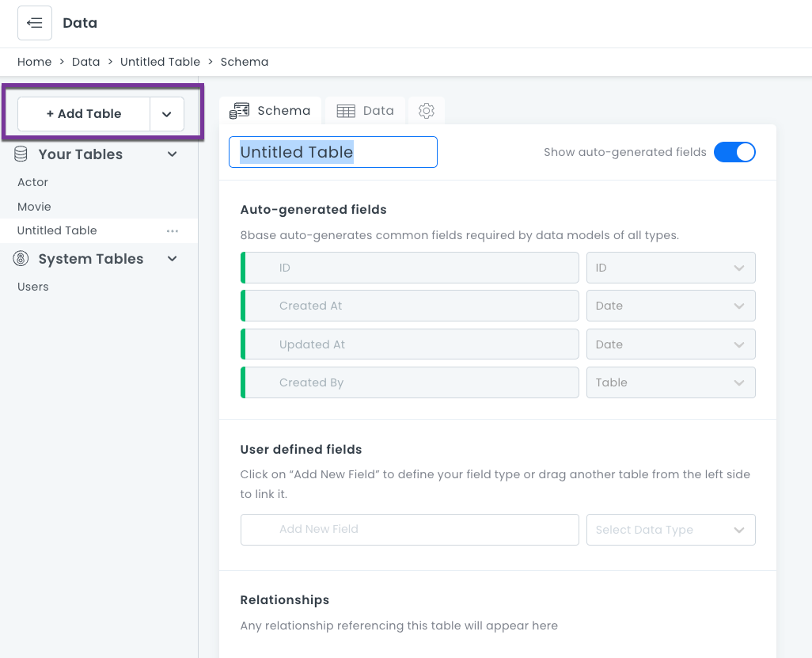This screenshot has width=812, height=658.
Task: Open the Select Data Type dropdown
Action: pos(670,530)
